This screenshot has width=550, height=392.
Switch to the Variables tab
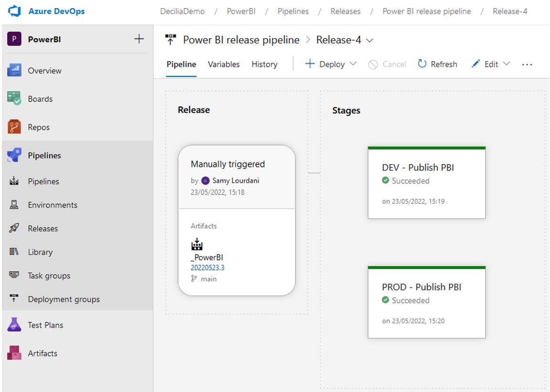tap(224, 64)
